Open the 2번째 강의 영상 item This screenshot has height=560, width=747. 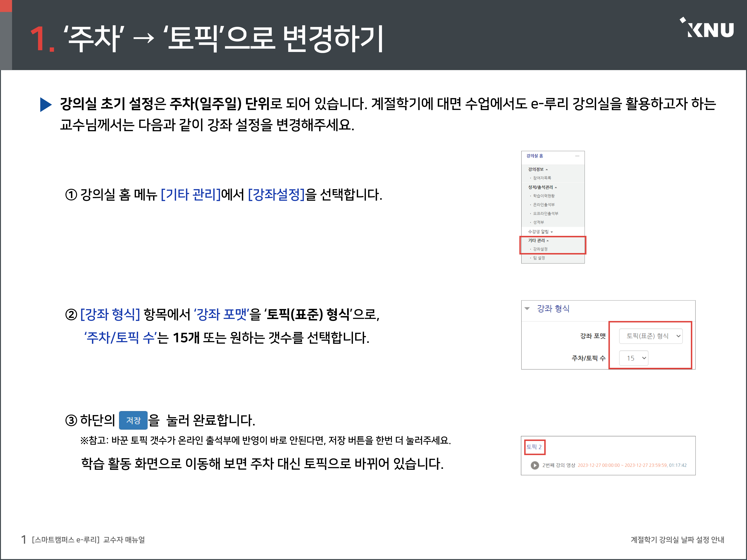pyautogui.click(x=559, y=465)
